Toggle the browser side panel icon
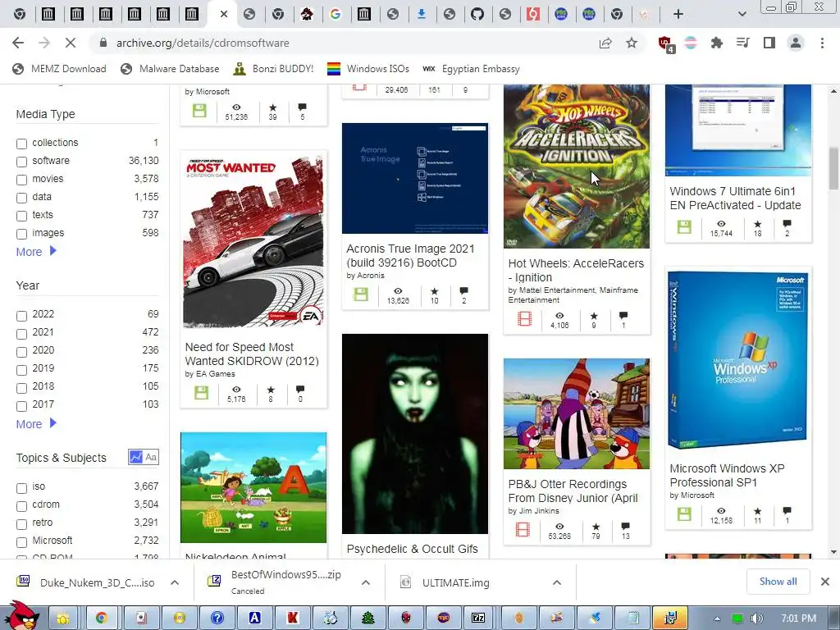 (769, 43)
